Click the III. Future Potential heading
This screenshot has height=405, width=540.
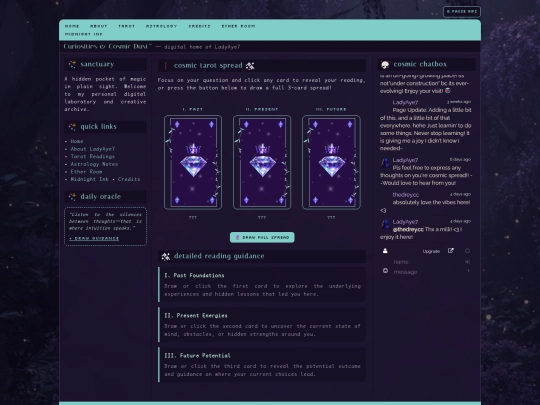click(x=197, y=355)
